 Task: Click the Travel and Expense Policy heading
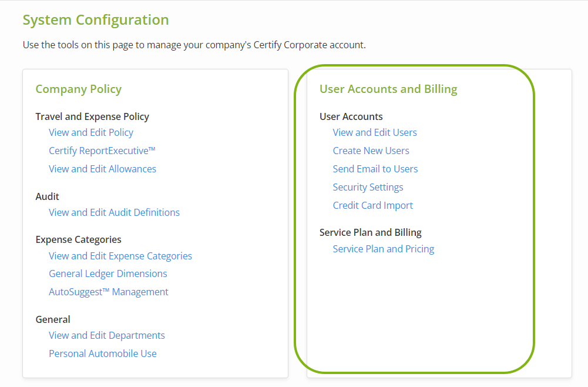coord(92,116)
